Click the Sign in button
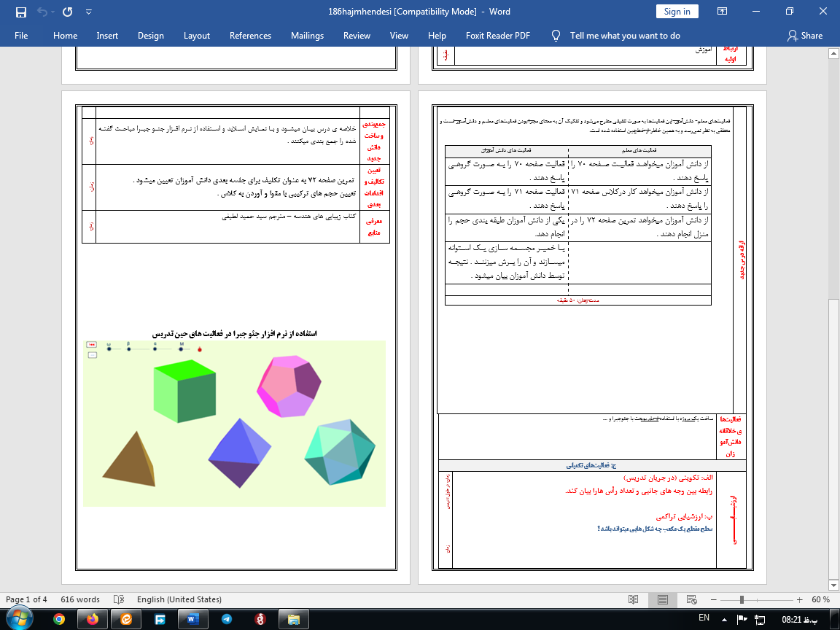 pyautogui.click(x=677, y=12)
